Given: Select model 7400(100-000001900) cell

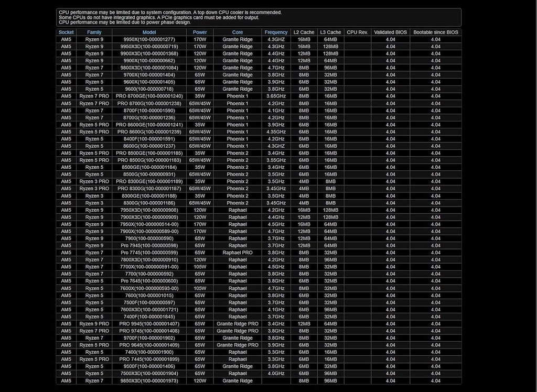Looking at the screenshot, I should click(x=149, y=352).
